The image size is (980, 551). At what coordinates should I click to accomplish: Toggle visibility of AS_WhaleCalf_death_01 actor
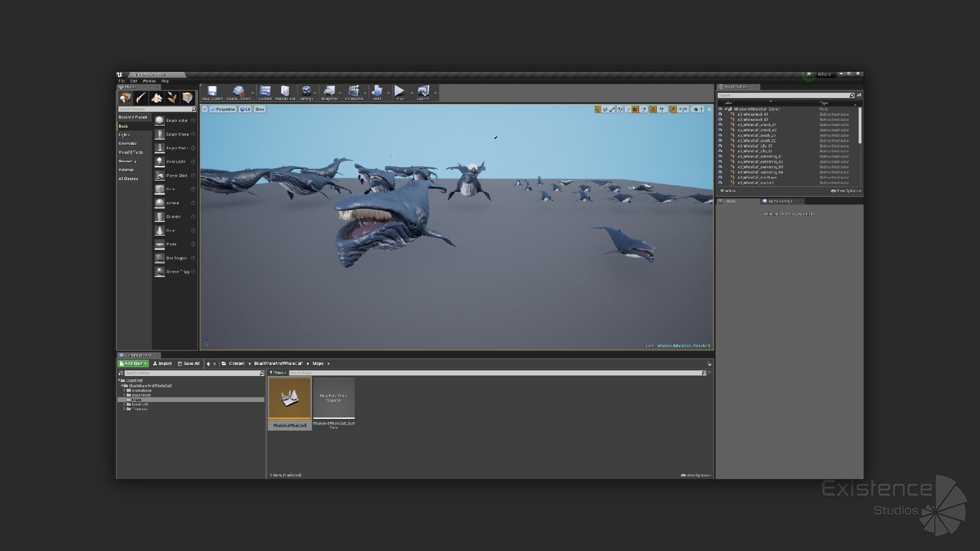[x=720, y=135]
